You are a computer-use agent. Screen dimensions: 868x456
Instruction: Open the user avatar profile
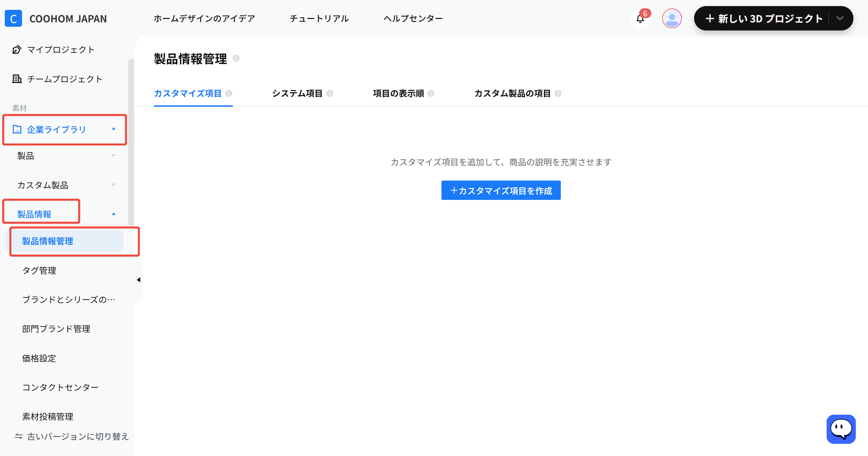point(672,18)
